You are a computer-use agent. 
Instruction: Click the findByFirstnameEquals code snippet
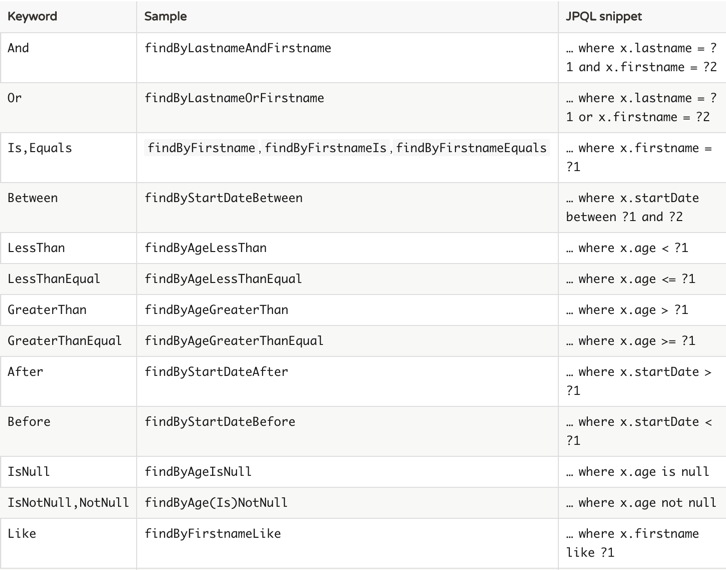click(471, 148)
